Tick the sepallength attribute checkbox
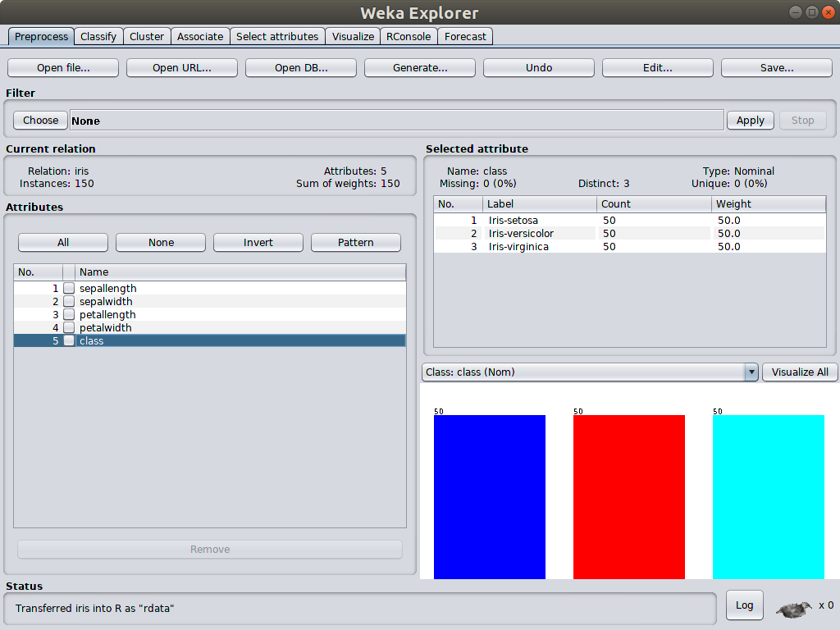This screenshot has width=840, height=630. pyautogui.click(x=69, y=288)
